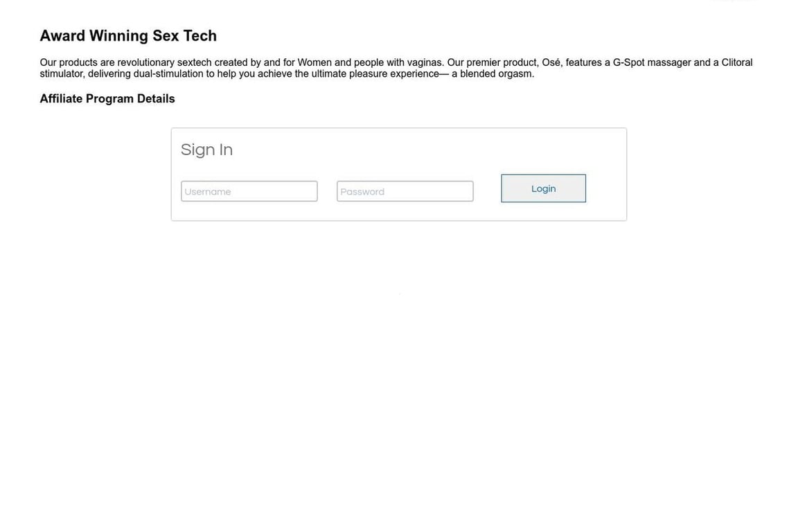Click the word Clitoral in the paragraph
This screenshot has height=532, width=798.
(737, 62)
